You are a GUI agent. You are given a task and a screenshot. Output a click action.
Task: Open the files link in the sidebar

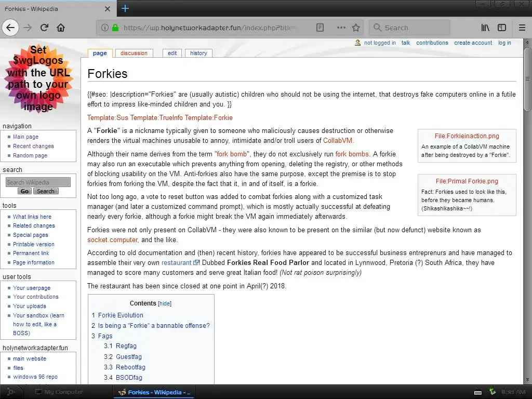tap(18, 368)
